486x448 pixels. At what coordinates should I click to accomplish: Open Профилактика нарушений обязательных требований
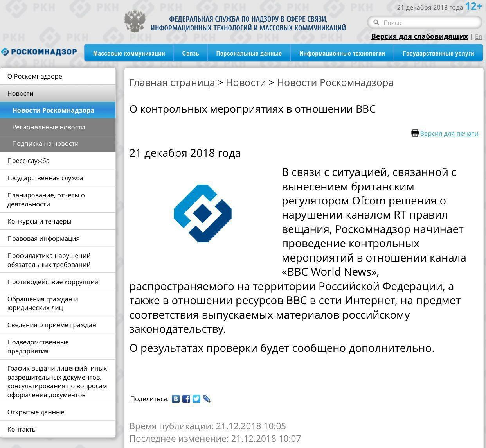[58, 260]
